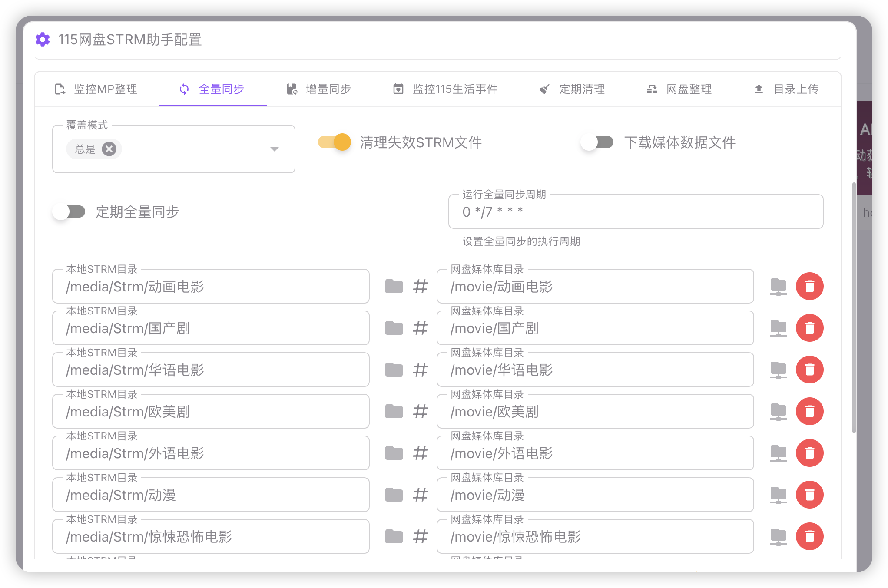
Task: Browse network drive folder for /movie/惊悚恐怖电影
Action: (778, 537)
